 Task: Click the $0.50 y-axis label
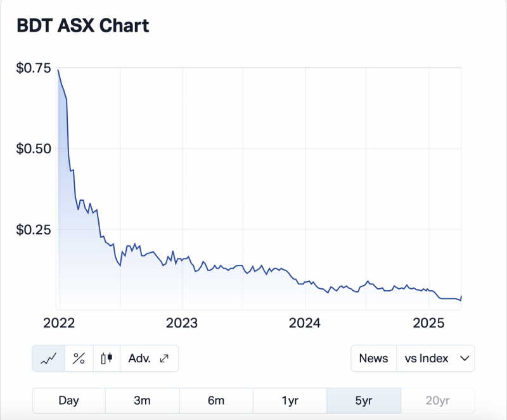click(x=34, y=149)
